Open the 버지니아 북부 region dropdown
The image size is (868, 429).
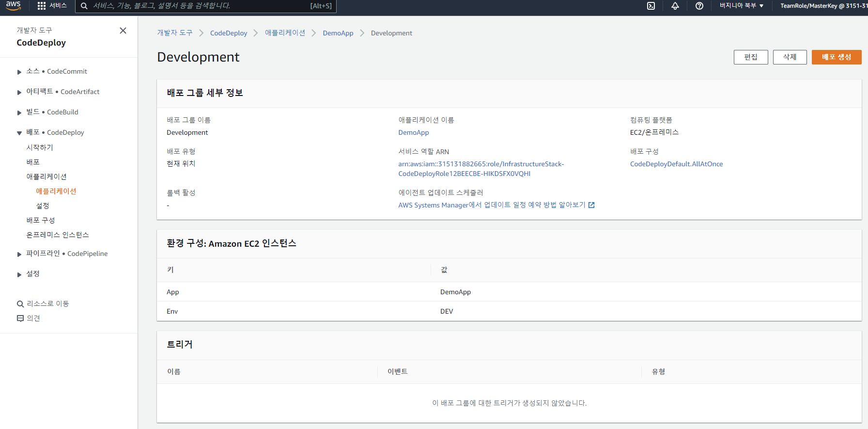(742, 6)
